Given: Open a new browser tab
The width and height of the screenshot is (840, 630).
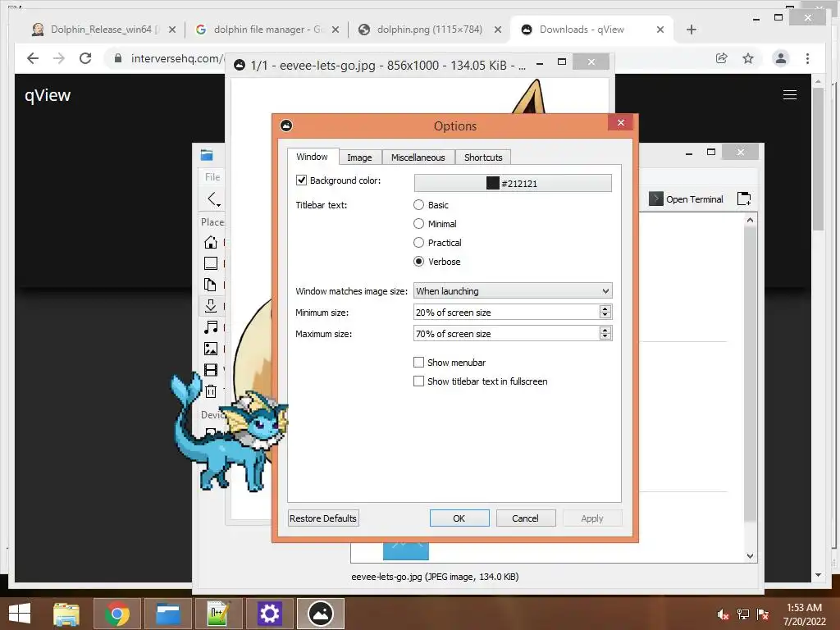Looking at the screenshot, I should 691,30.
